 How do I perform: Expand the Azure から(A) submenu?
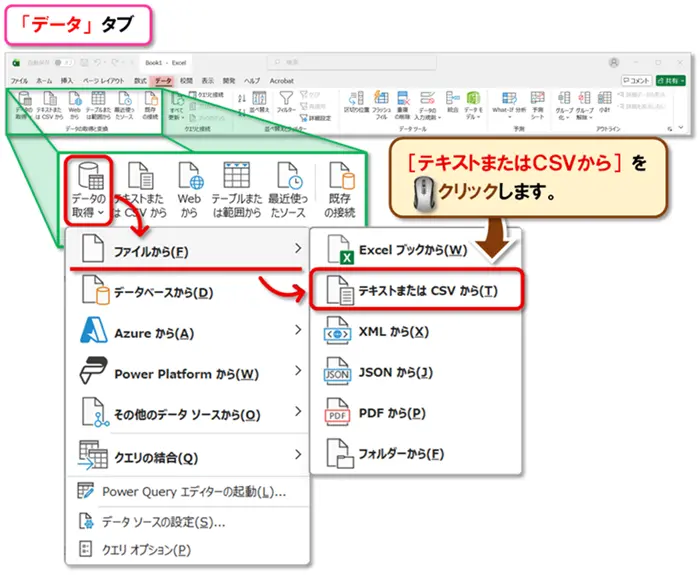click(188, 333)
